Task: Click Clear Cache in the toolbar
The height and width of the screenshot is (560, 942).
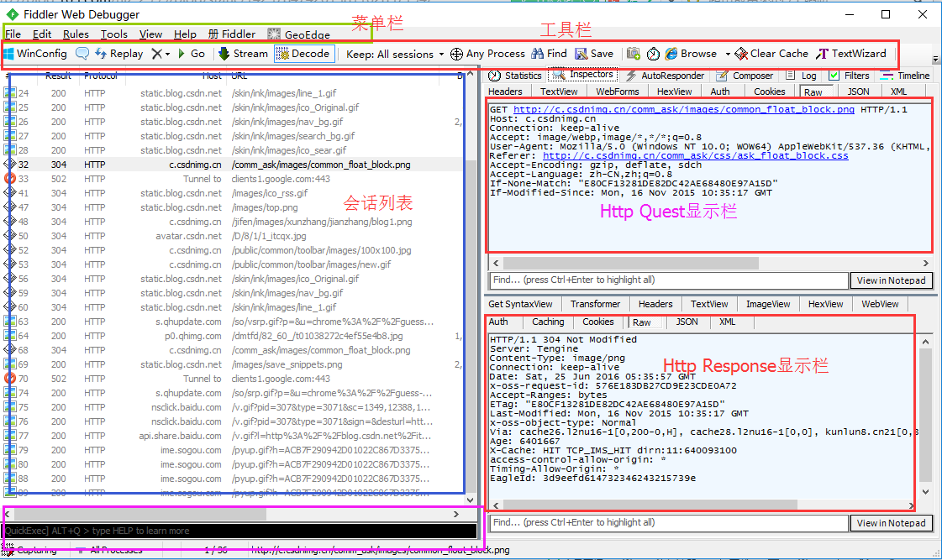Action: coord(771,54)
